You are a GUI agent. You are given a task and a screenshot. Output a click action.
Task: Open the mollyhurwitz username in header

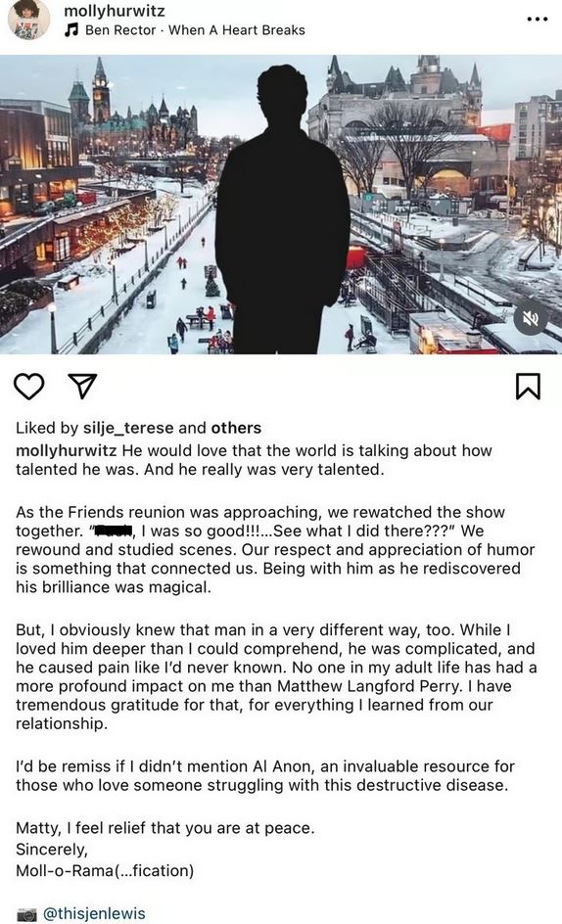(x=114, y=11)
